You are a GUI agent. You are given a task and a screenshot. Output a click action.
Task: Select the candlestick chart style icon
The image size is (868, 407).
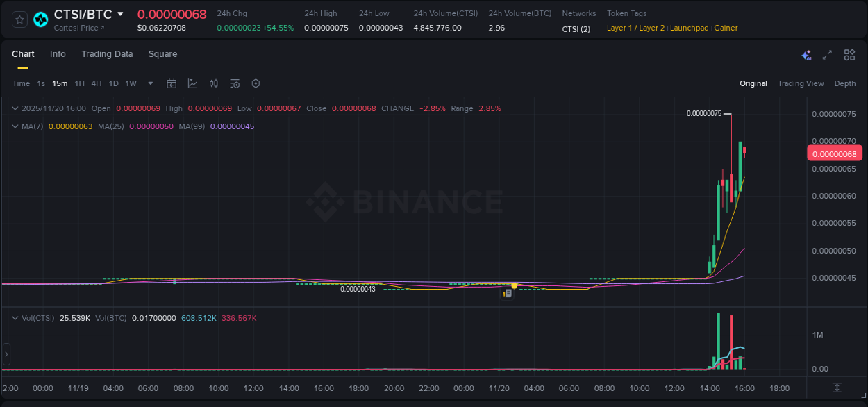click(213, 83)
